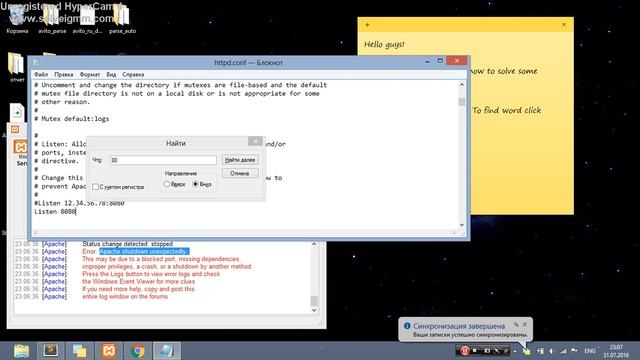Click Notepad horizontal scrollbar right arrow

454,233
